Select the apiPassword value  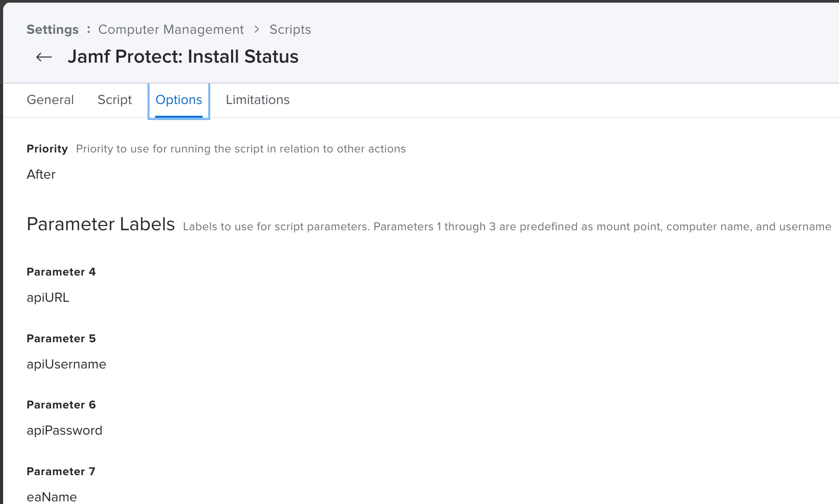(x=64, y=430)
